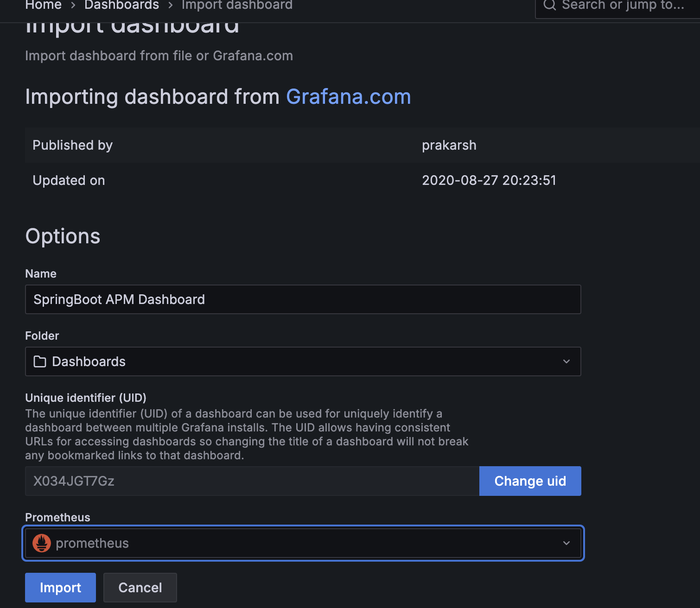Click the Updated on label

click(69, 180)
